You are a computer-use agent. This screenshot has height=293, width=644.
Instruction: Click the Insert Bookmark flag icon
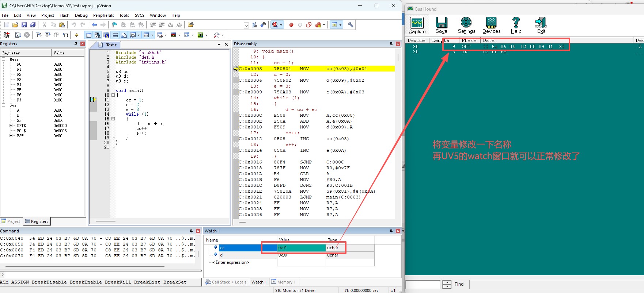tap(114, 25)
